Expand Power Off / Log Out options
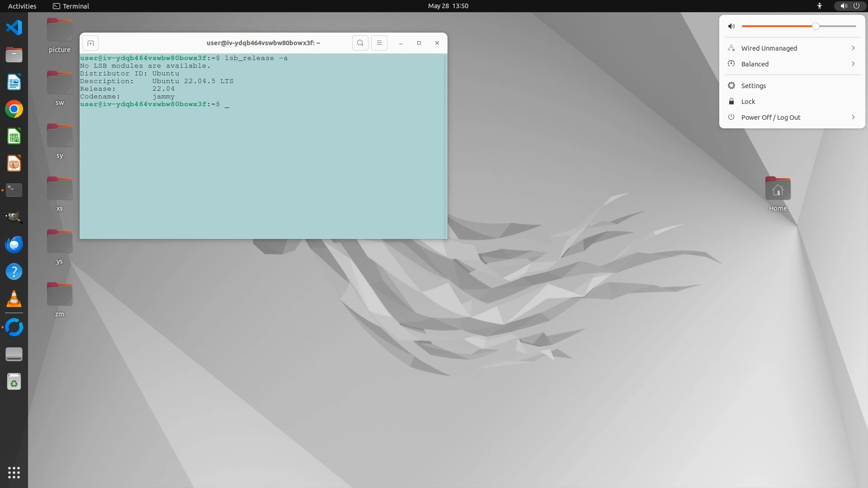 pos(792,117)
